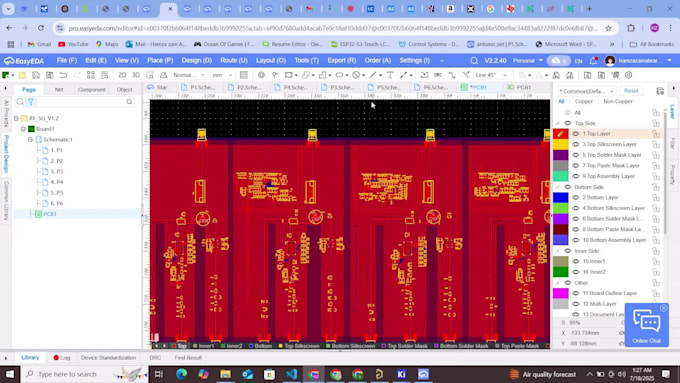Click the circular prohibited-region tool icon
The width and height of the screenshot is (680, 383).
356,75
